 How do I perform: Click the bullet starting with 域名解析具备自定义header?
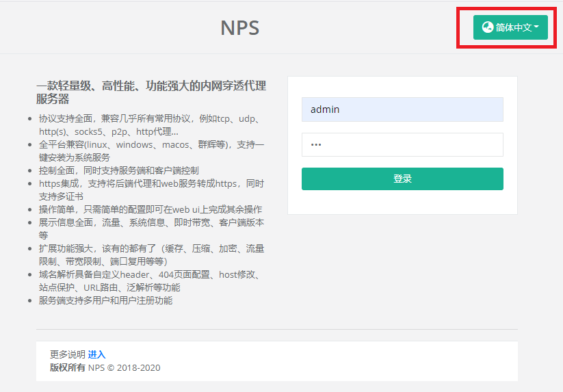click(150, 281)
